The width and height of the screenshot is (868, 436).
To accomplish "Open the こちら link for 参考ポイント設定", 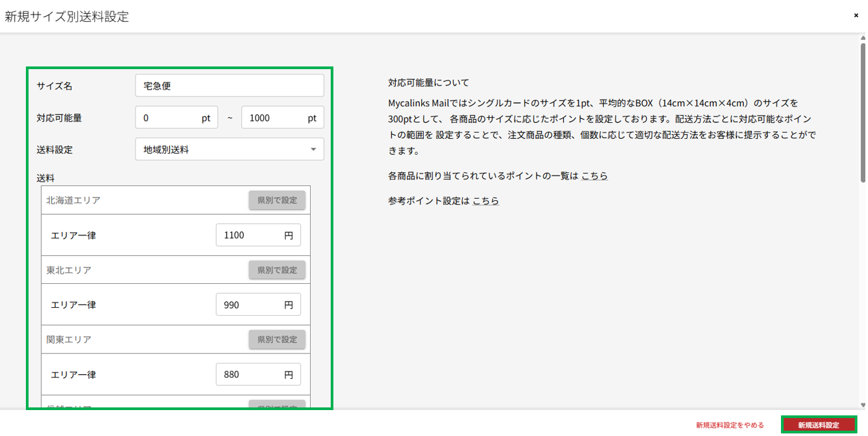I will pos(485,201).
